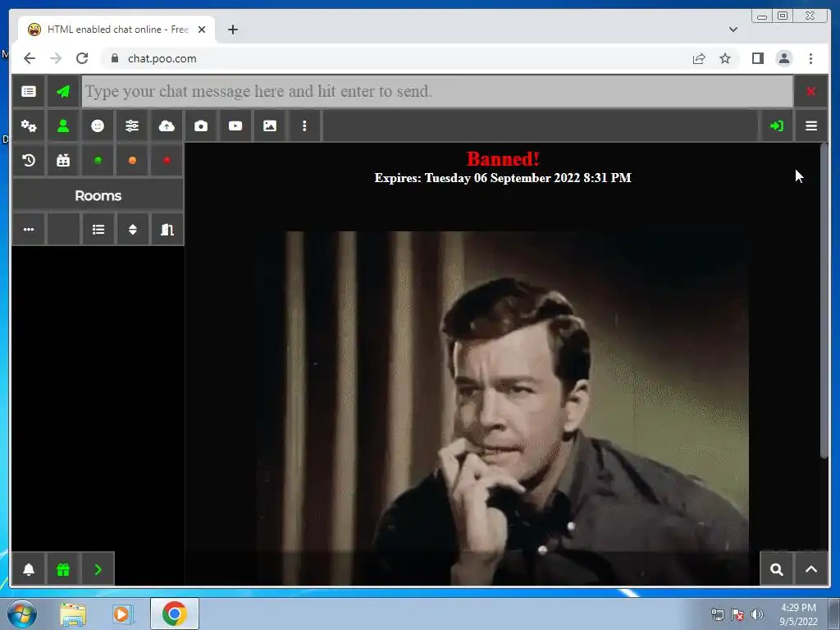This screenshot has width=840, height=630.
Task: Click the chevron up collapse button
Action: coord(811,569)
